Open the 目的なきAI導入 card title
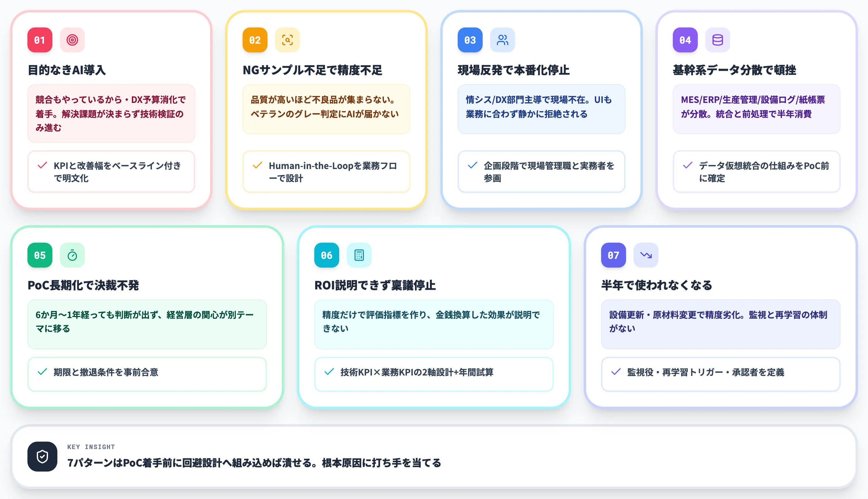Viewport: 868px width, 499px height. click(67, 70)
